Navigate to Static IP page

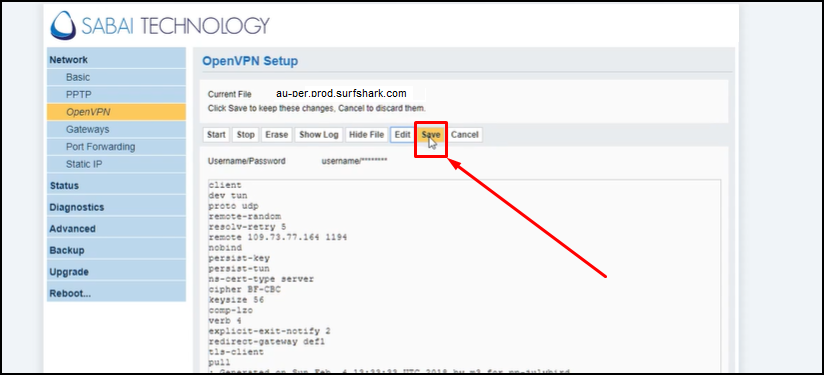[116, 164]
